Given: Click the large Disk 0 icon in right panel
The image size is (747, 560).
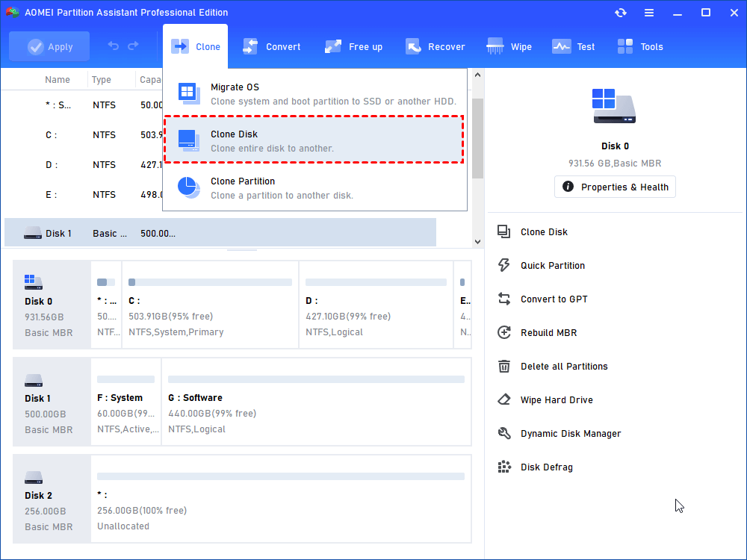Looking at the screenshot, I should 614,106.
